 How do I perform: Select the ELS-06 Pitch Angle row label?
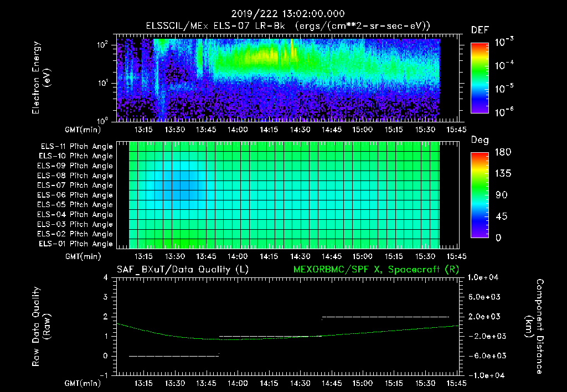[x=75, y=195]
